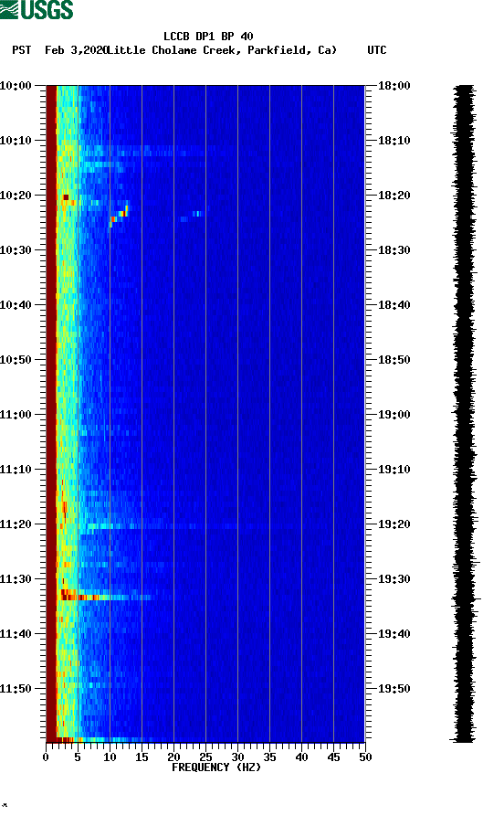Click the 10:00 PST time label

pyautogui.click(x=16, y=85)
